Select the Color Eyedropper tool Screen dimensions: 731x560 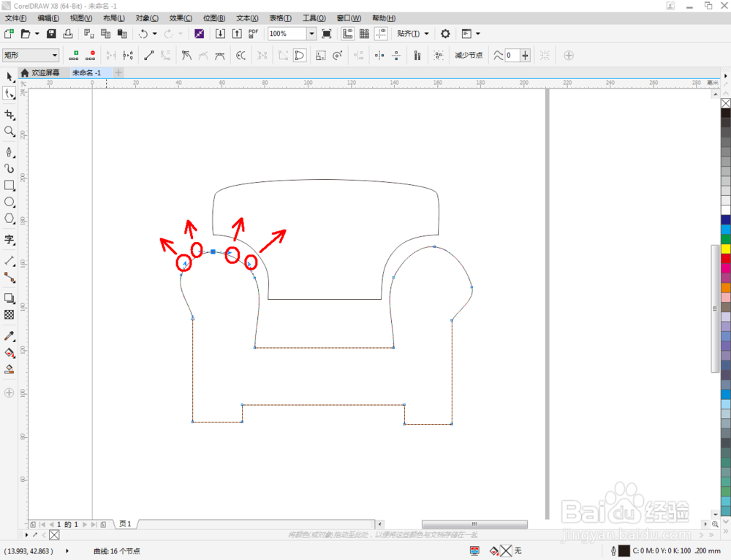click(x=9, y=336)
